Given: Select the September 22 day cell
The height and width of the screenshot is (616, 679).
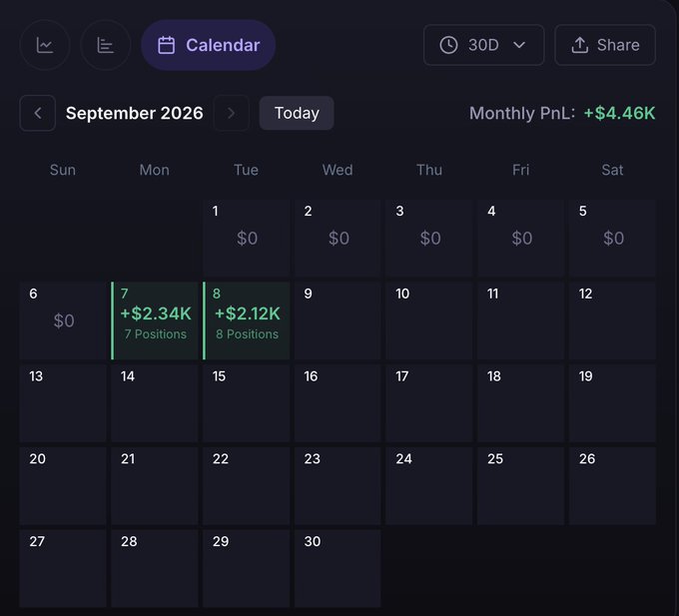Looking at the screenshot, I should [x=247, y=486].
